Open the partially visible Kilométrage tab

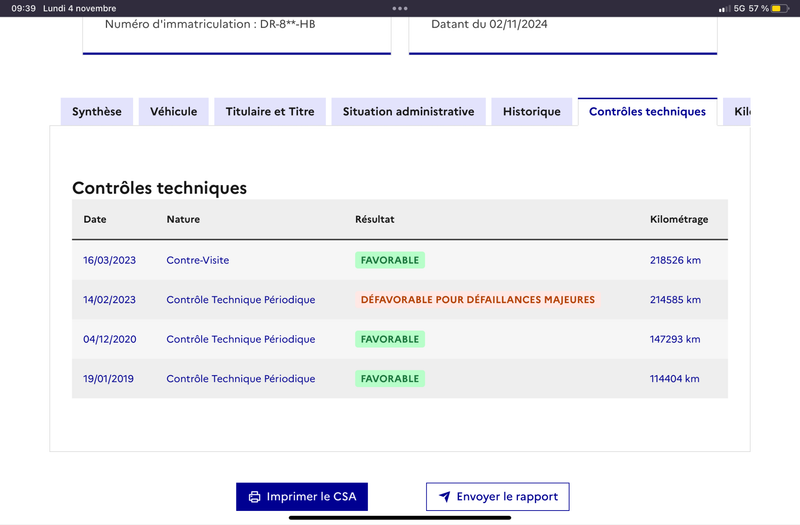click(737, 111)
